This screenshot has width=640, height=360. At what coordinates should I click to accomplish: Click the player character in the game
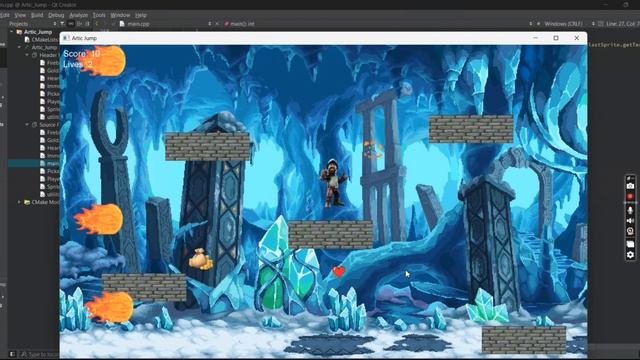[333, 183]
